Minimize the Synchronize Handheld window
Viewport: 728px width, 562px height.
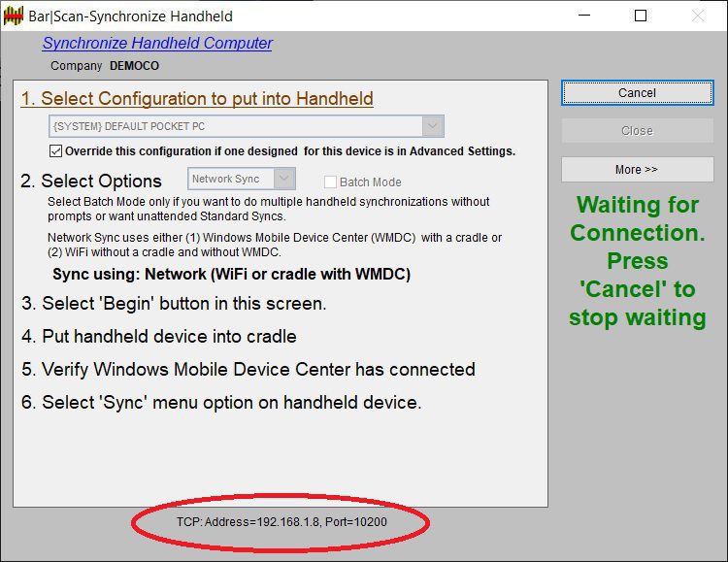tap(584, 16)
